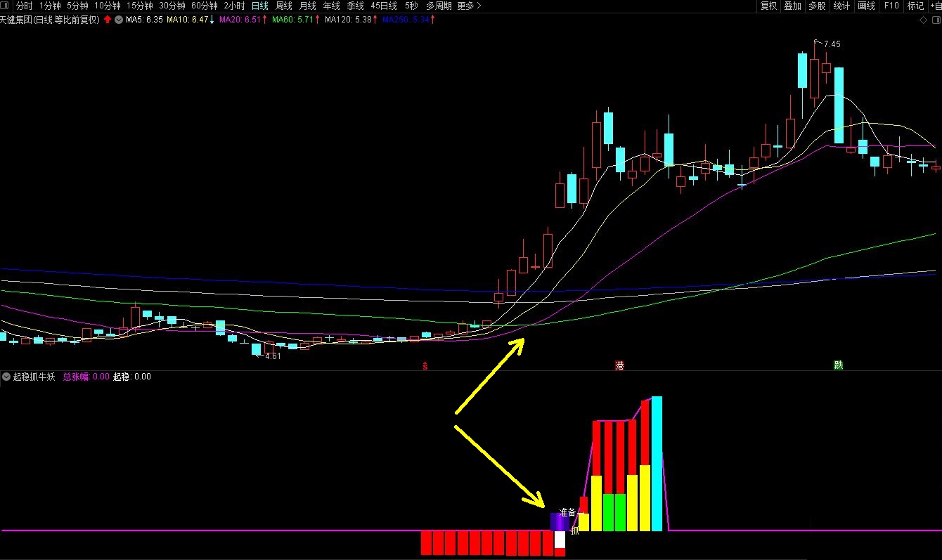
Task: Click the 港 event marker below chart
Action: coord(619,365)
